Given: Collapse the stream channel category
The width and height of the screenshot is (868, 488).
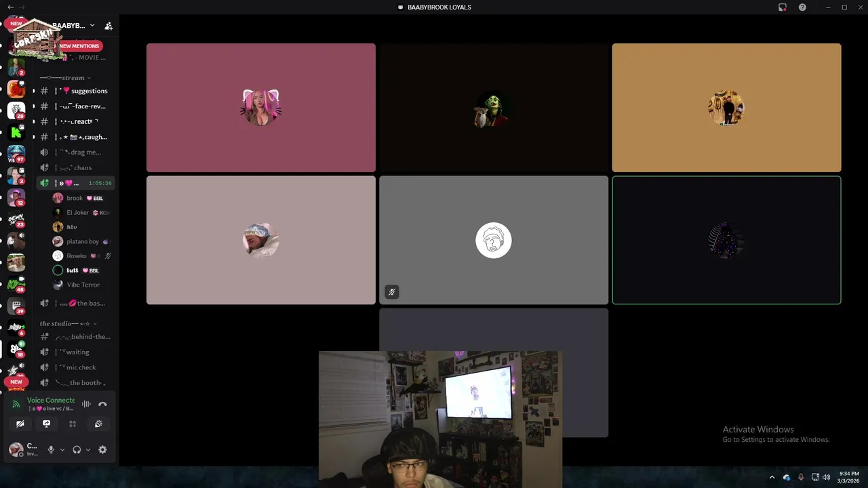Looking at the screenshot, I should pyautogui.click(x=65, y=78).
